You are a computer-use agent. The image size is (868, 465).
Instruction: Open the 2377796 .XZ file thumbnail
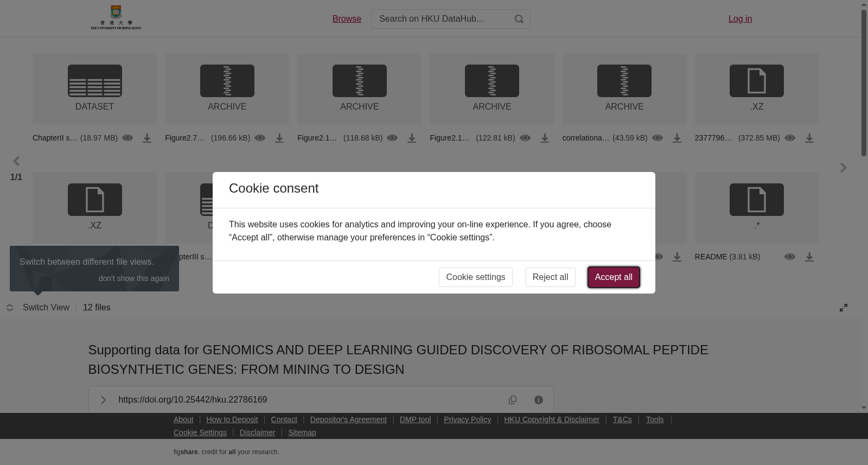(757, 89)
